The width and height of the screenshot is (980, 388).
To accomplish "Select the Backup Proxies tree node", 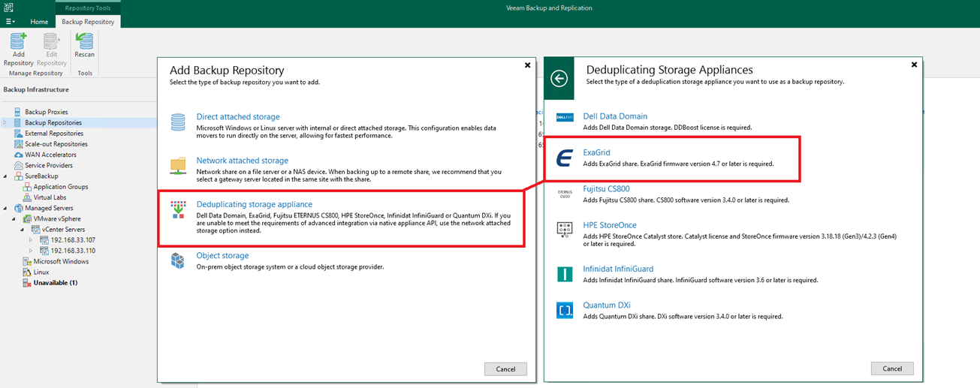I will [47, 112].
